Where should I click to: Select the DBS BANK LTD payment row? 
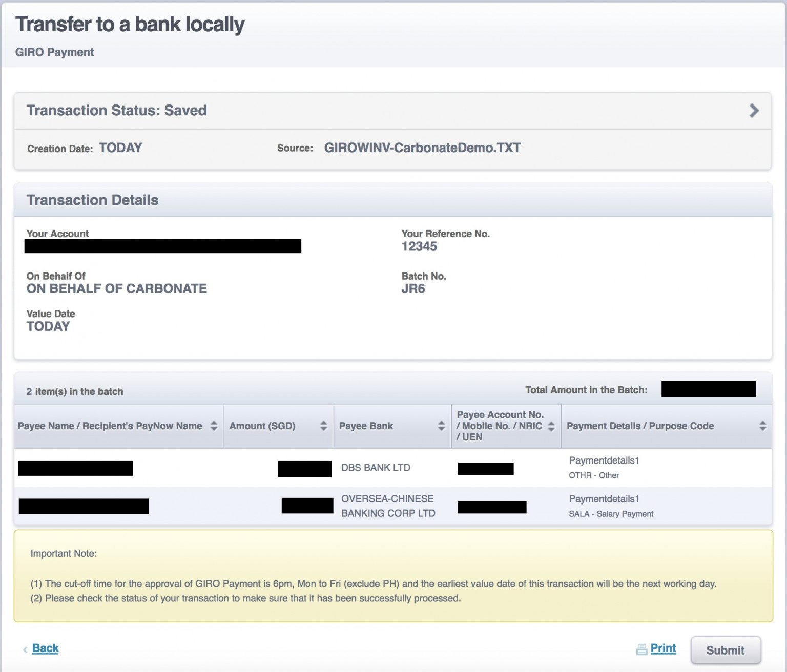pyautogui.click(x=377, y=468)
